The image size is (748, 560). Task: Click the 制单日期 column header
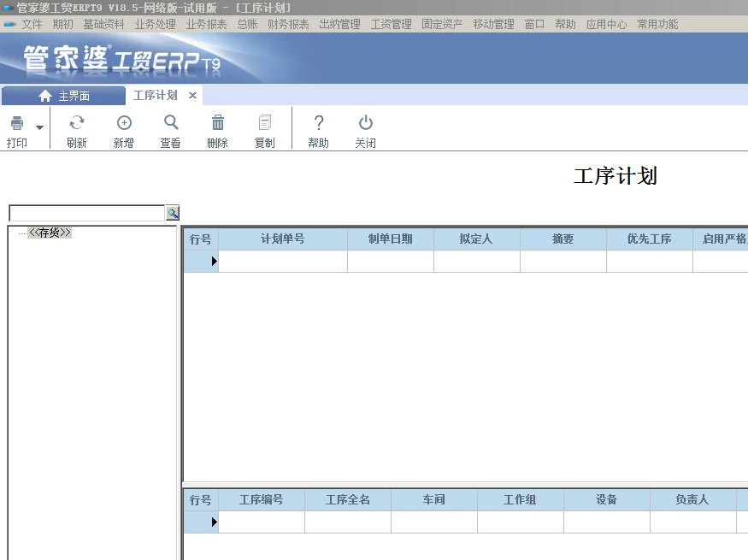(x=390, y=239)
